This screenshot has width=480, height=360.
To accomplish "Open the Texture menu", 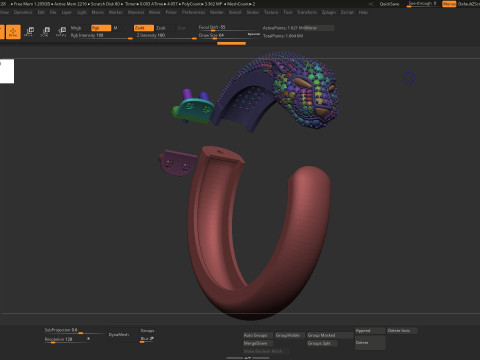I will [271, 12].
